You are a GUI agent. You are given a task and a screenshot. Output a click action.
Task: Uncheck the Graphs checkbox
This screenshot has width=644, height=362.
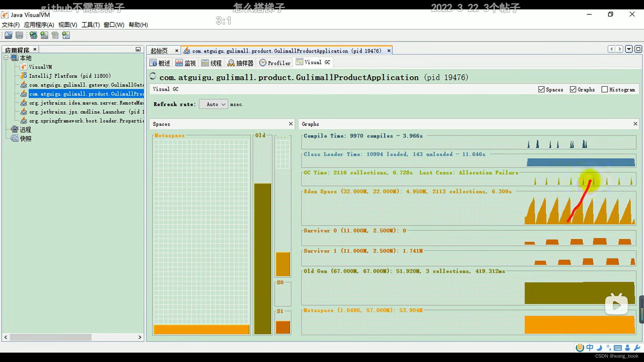point(573,89)
